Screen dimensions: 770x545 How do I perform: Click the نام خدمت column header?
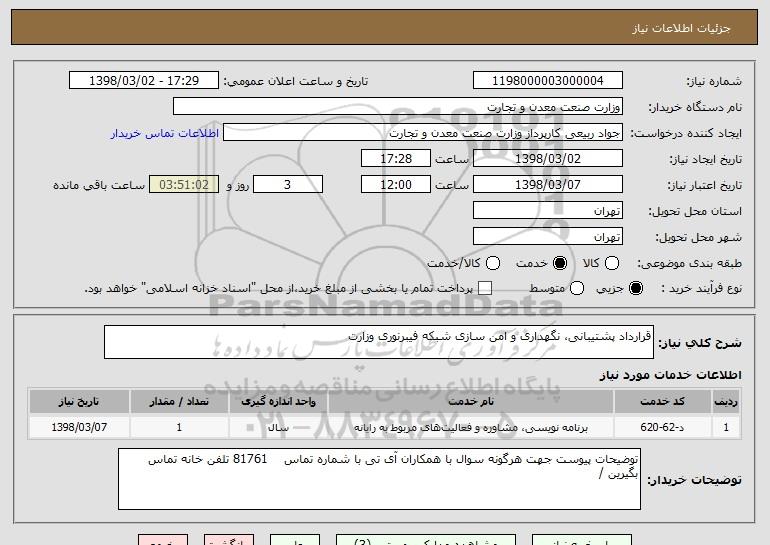coord(470,402)
